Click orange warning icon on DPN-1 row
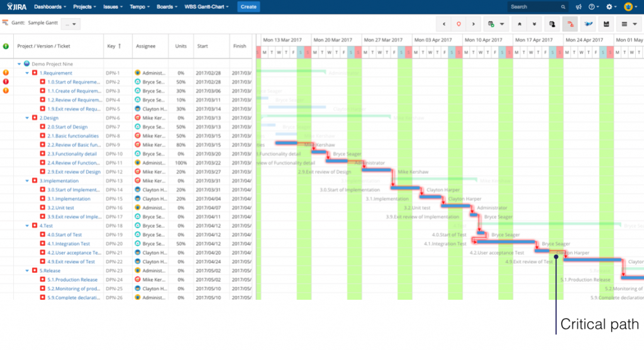 [6, 73]
